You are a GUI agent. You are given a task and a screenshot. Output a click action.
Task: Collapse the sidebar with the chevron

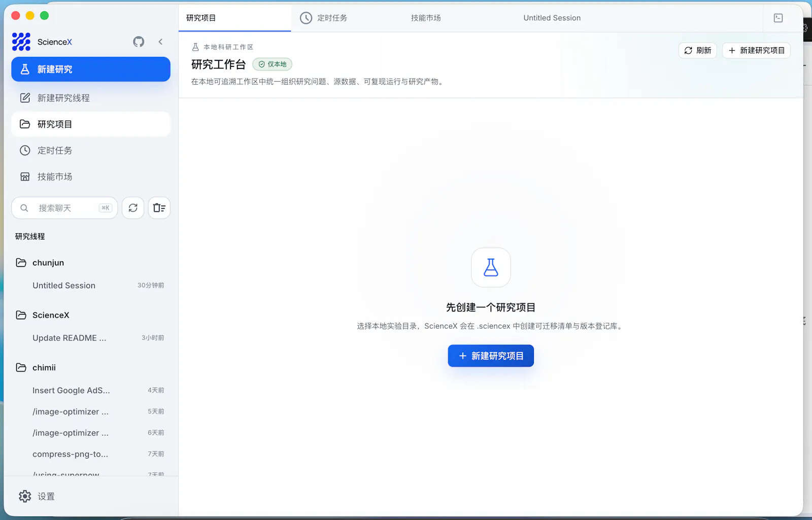pyautogui.click(x=160, y=42)
